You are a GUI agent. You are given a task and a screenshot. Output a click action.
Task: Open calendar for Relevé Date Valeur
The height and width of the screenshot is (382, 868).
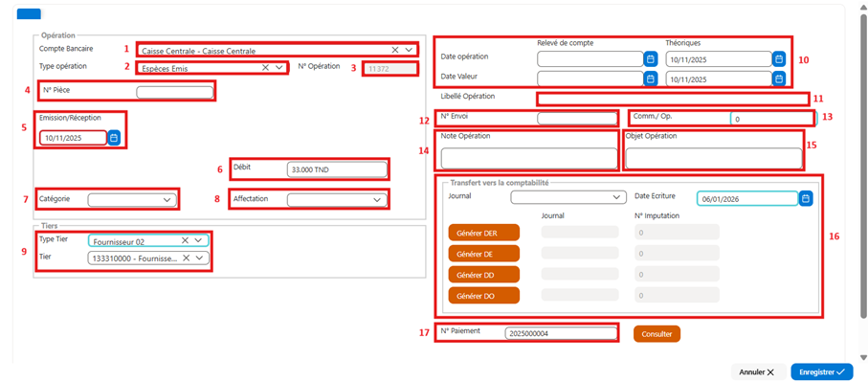point(651,79)
